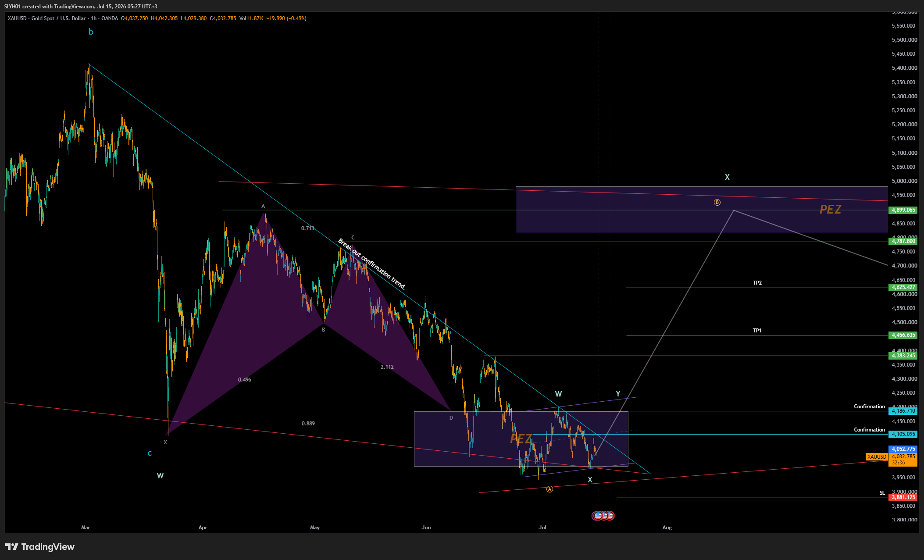Click the SL text label

click(882, 493)
